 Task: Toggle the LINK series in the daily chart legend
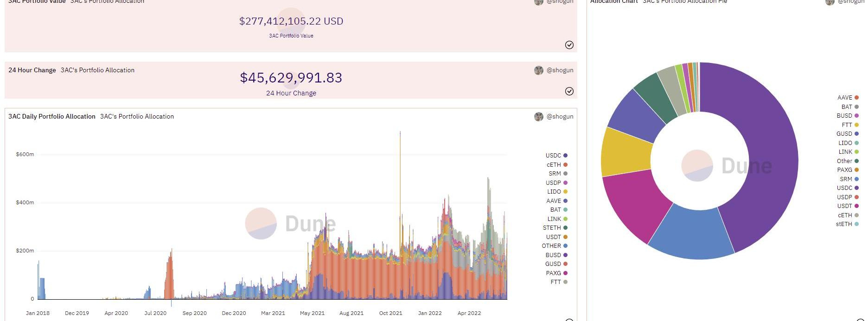point(557,219)
